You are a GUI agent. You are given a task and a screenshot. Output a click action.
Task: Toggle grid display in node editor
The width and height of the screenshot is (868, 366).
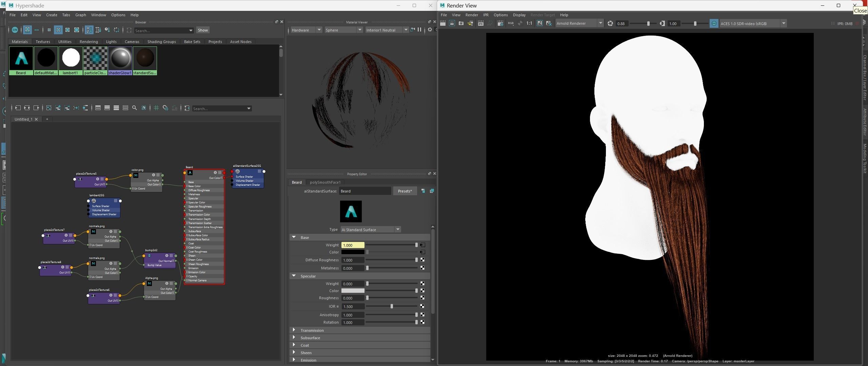point(156,108)
